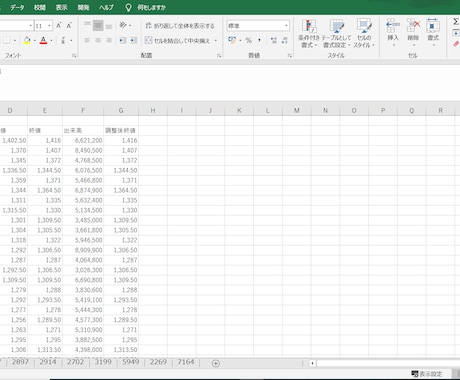The height and width of the screenshot is (380, 460).
Task: Open Cell Styles (セルのスタイル)
Action: pos(364,33)
